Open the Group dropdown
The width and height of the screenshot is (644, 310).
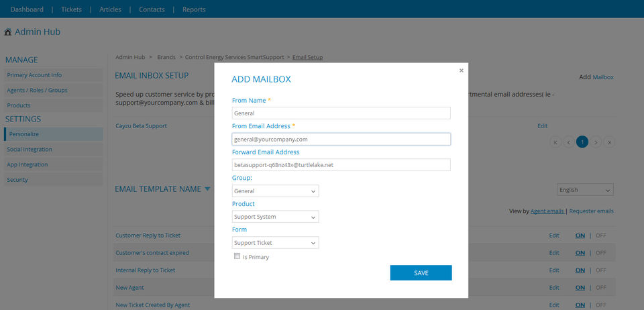click(x=275, y=191)
